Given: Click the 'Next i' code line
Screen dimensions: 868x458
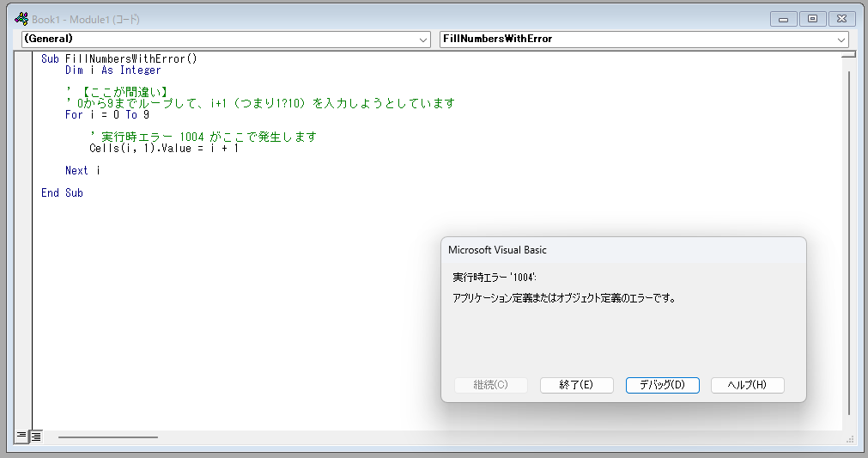Looking at the screenshot, I should pos(82,171).
